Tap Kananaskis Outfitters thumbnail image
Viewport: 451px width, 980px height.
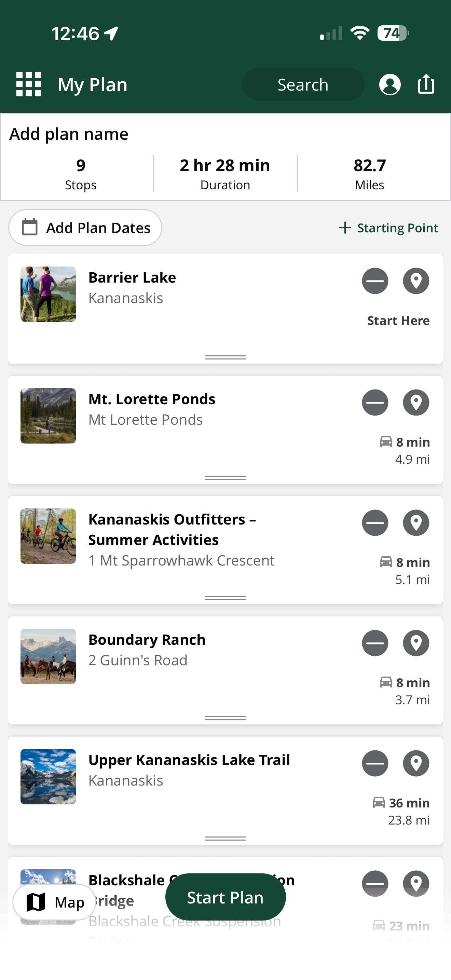point(48,536)
